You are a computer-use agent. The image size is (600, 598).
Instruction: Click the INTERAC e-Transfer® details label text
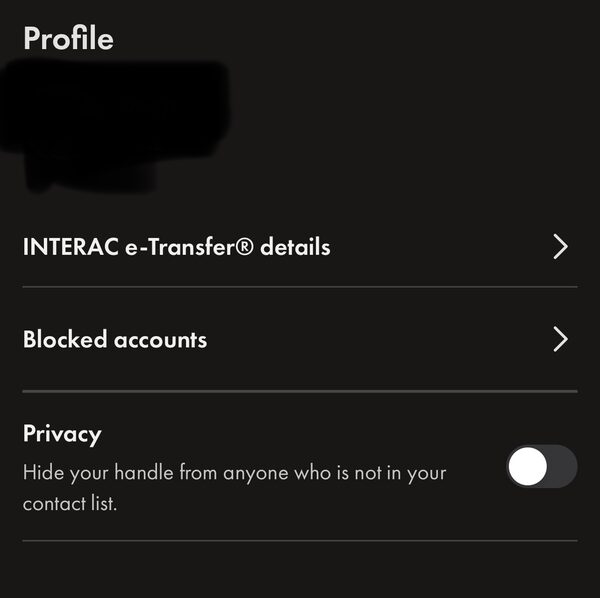[176, 247]
